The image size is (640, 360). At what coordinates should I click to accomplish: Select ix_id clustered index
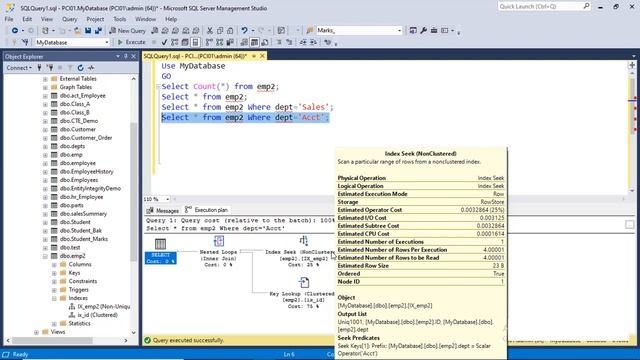tap(93, 315)
